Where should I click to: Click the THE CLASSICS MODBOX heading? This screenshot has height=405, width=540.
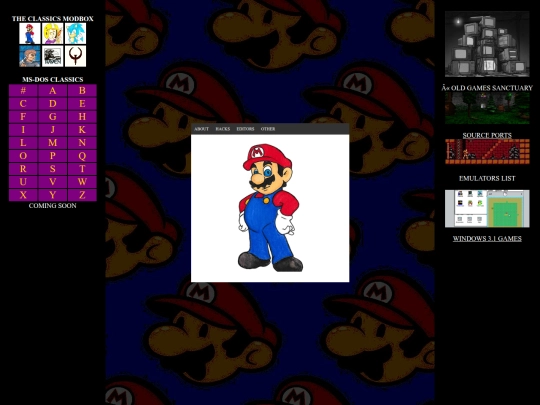pyautogui.click(x=53, y=19)
